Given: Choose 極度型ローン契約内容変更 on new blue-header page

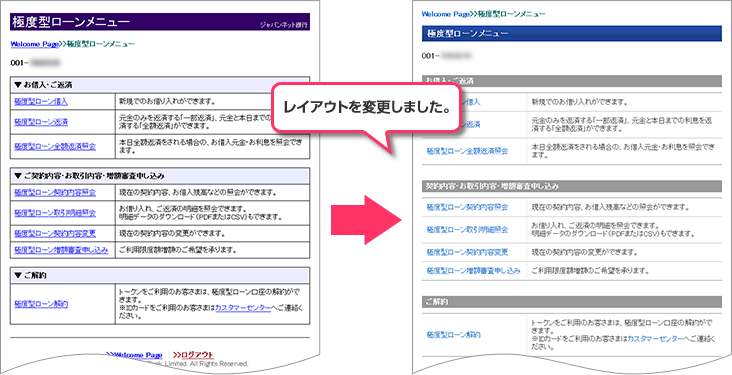Looking at the screenshot, I should coord(467,252).
